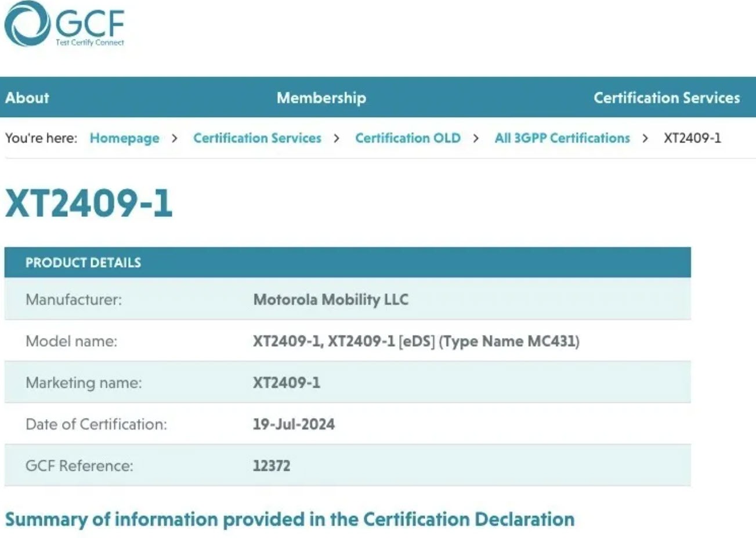Select the GCF reference 12372
Screen dimensions: 756x538
coord(272,466)
